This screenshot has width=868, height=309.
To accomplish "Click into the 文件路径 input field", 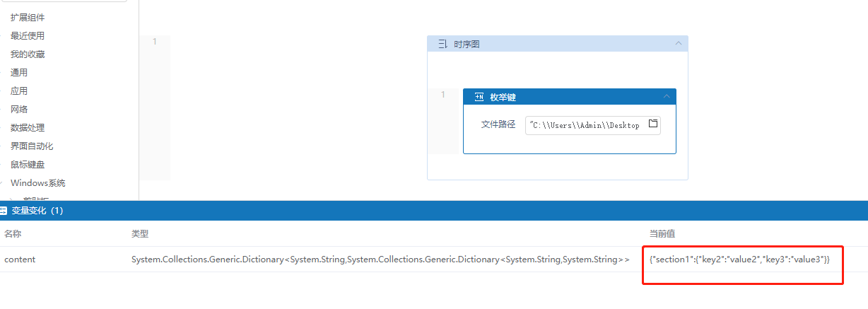I will 584,125.
